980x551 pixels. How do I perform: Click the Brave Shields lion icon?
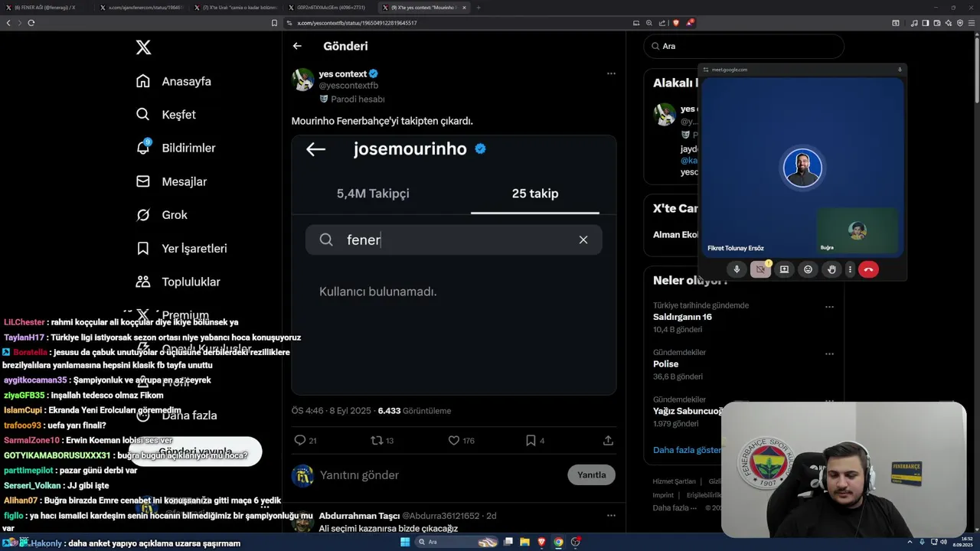676,23
